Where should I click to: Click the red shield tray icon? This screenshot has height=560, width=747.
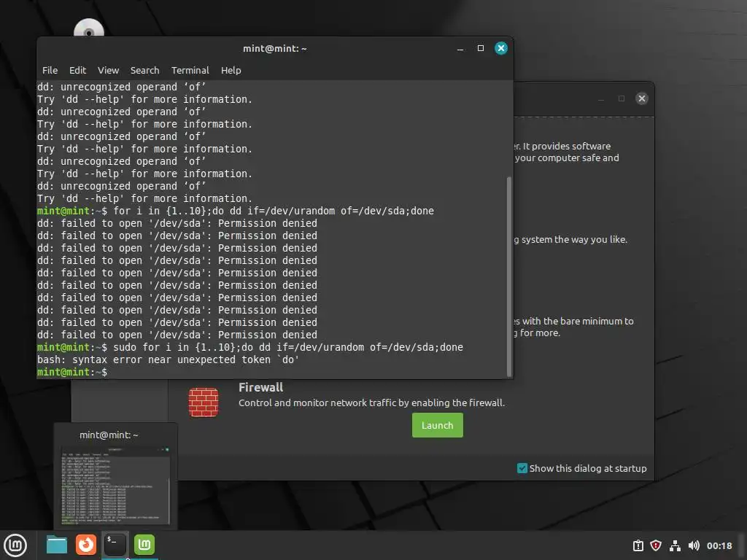656,545
